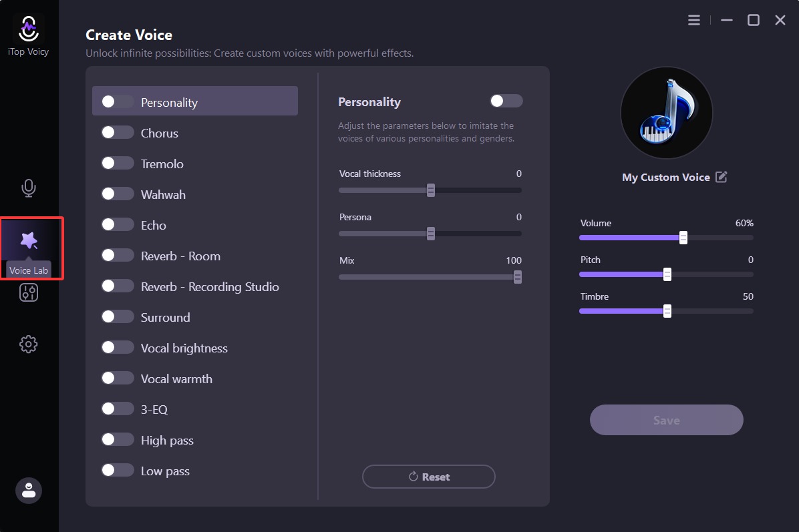Enable the Echo effect
Image resolution: width=799 pixels, height=532 pixels.
(x=118, y=224)
